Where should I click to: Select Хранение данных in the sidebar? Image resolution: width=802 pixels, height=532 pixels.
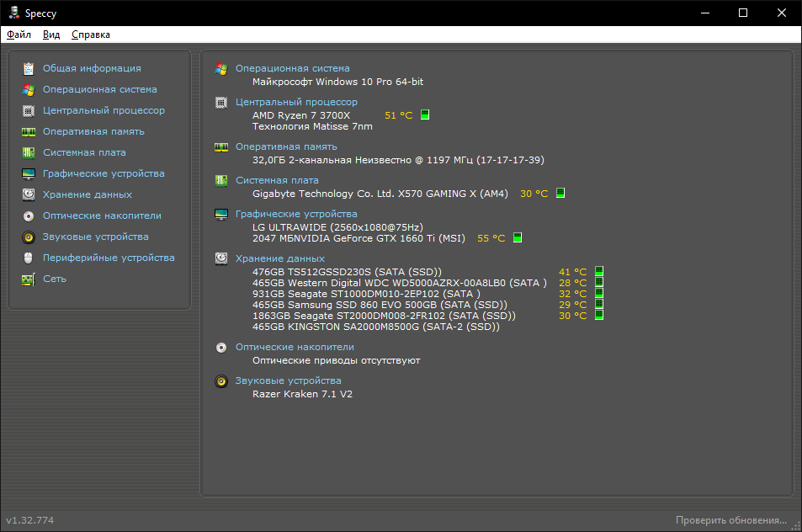click(x=88, y=194)
